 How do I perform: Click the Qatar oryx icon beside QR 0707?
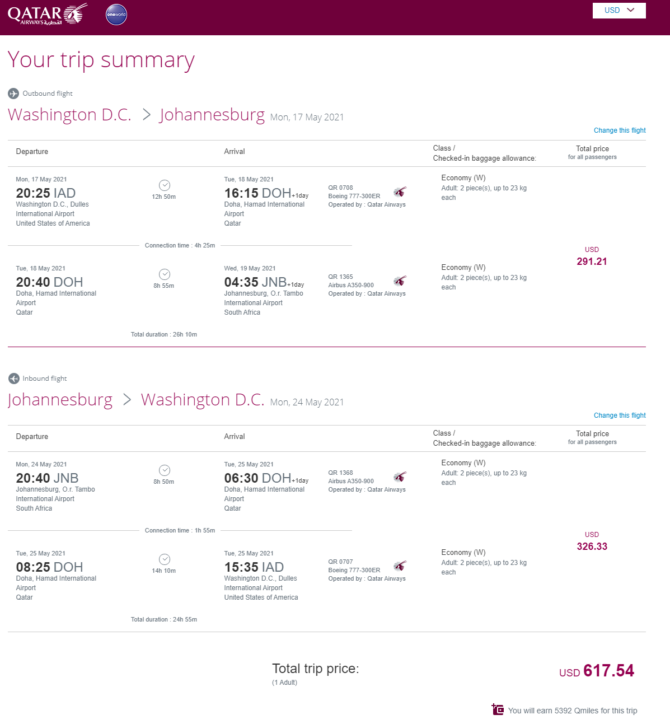click(400, 566)
